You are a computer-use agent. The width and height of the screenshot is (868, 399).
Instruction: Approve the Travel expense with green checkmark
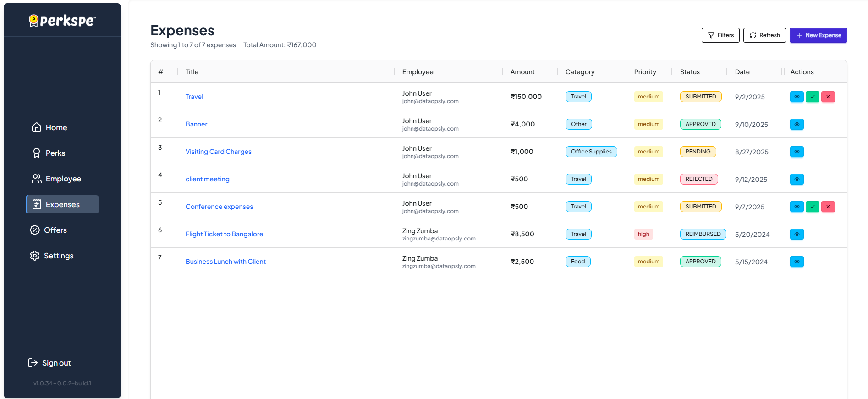click(x=812, y=97)
